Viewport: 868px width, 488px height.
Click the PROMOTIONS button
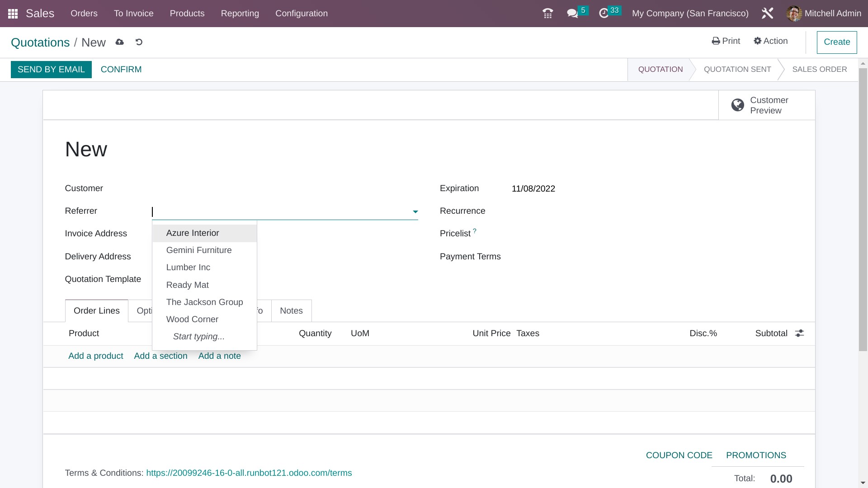[756, 455]
